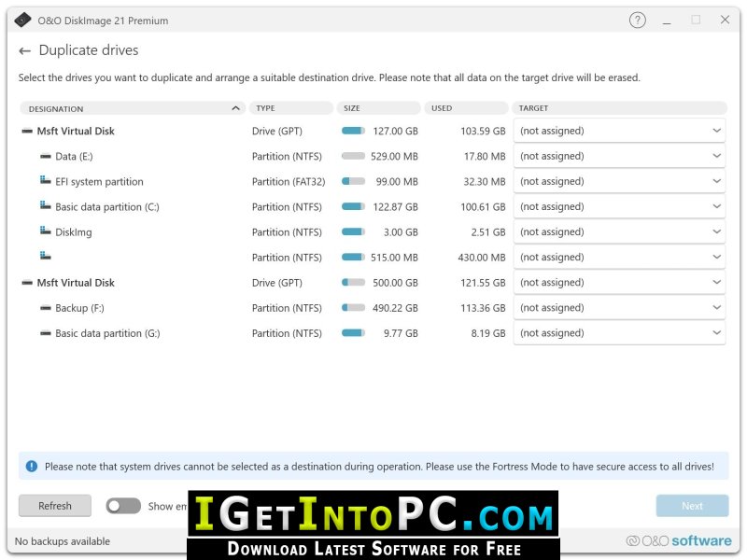Open the help question mark icon
Screen dimensions: 747x560
point(638,20)
